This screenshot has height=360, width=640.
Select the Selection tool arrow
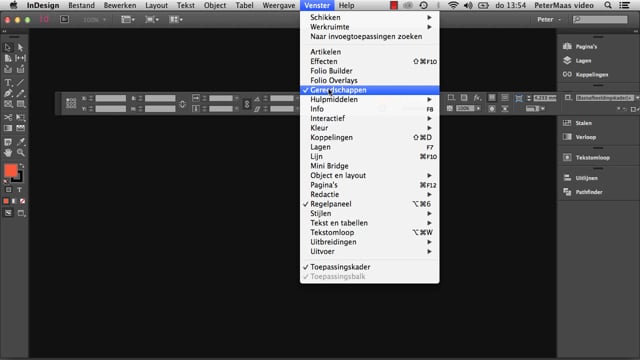8,47
